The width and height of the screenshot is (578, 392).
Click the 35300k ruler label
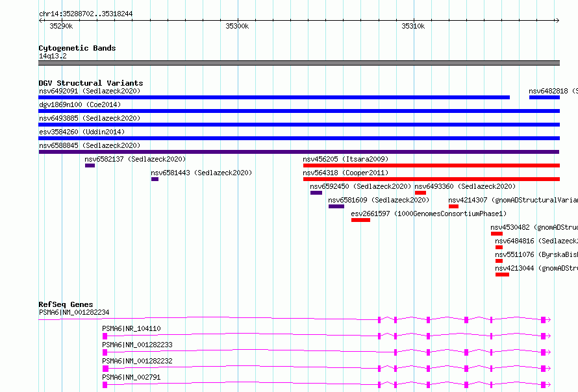point(238,26)
